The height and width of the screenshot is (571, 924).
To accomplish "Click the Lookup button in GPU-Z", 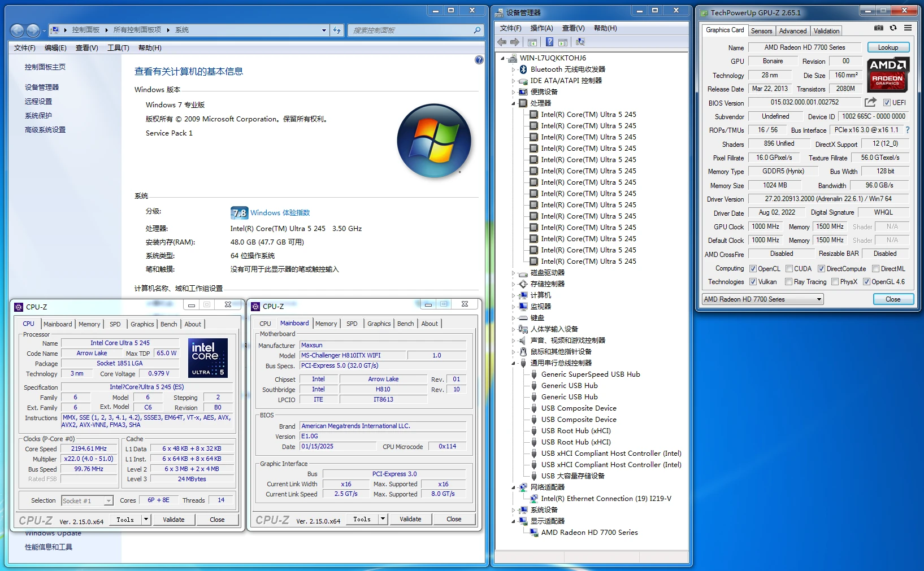I will pyautogui.click(x=887, y=47).
